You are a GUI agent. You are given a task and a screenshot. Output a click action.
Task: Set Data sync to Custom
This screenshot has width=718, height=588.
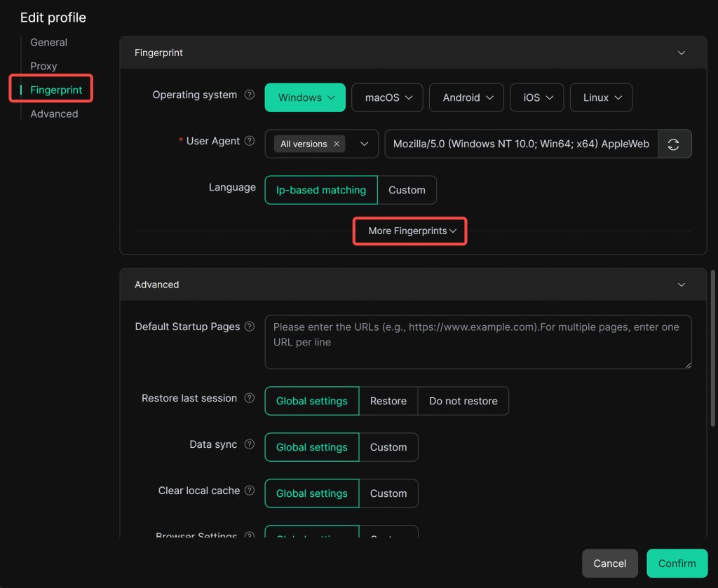[x=388, y=447]
